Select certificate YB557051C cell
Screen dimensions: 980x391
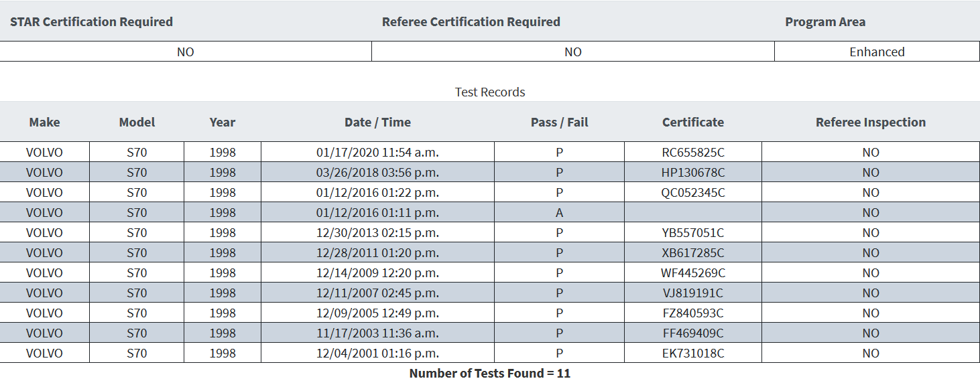[692, 232]
